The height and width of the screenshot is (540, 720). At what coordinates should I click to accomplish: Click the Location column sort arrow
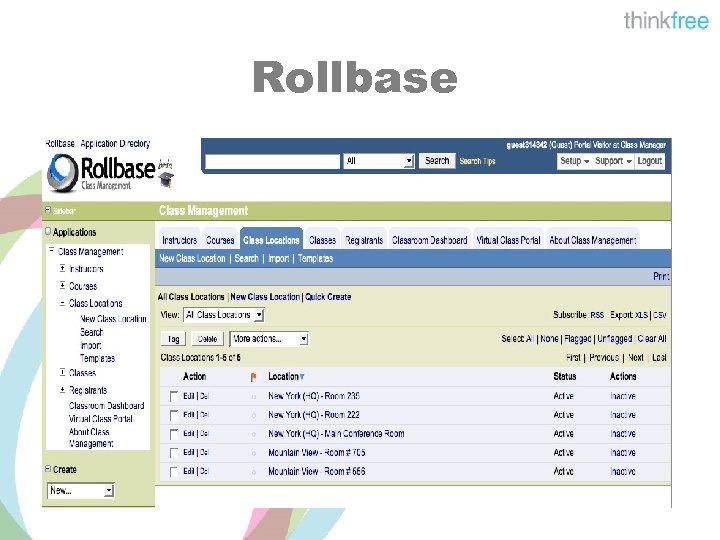302,377
